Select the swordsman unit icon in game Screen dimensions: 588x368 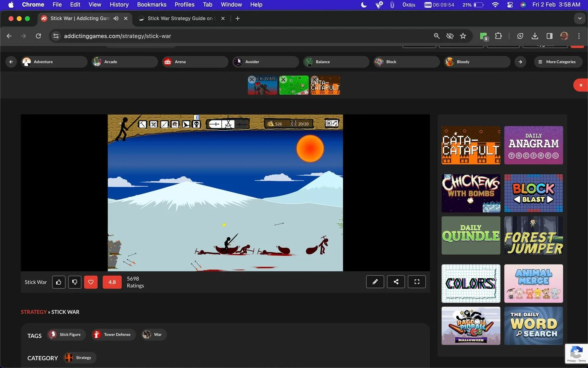coord(164,124)
